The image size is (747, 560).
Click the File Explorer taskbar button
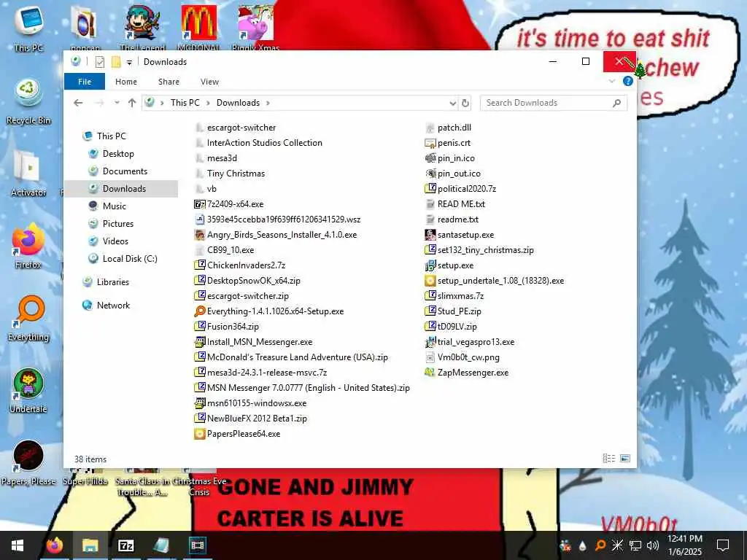click(90, 545)
